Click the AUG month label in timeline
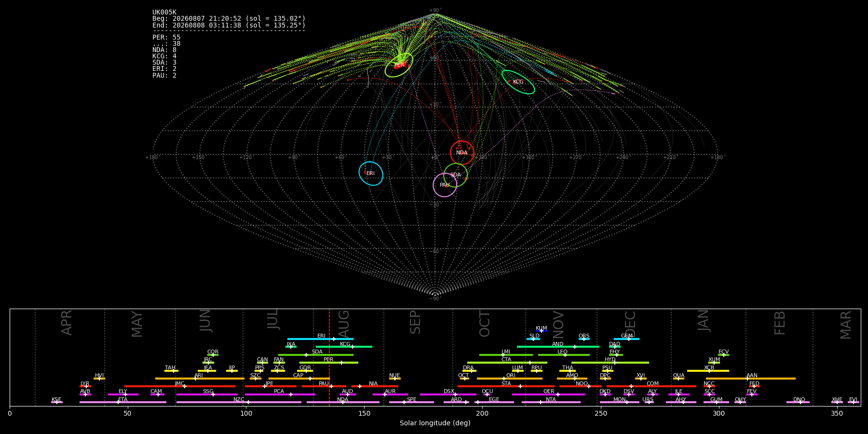 344,323
